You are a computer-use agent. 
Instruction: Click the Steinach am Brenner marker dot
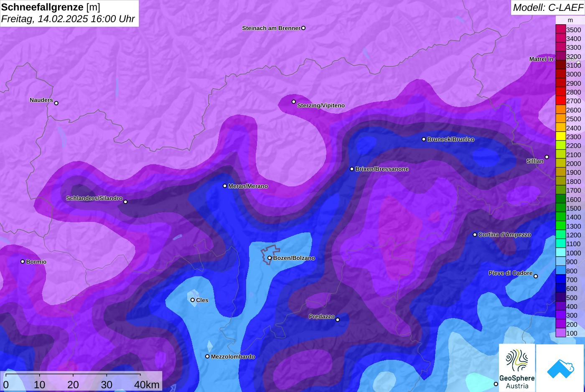pos(303,28)
